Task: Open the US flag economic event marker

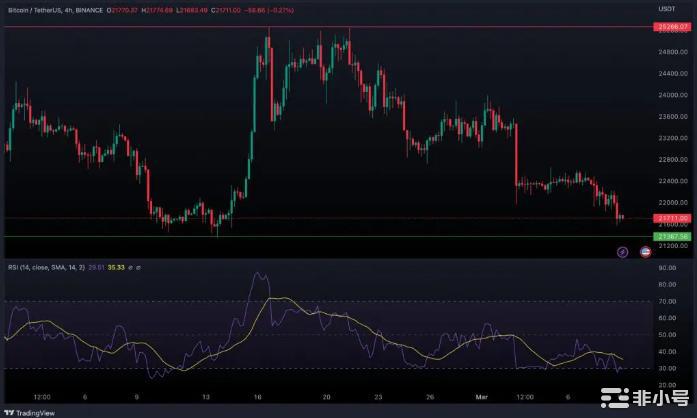Action: pyautogui.click(x=645, y=252)
